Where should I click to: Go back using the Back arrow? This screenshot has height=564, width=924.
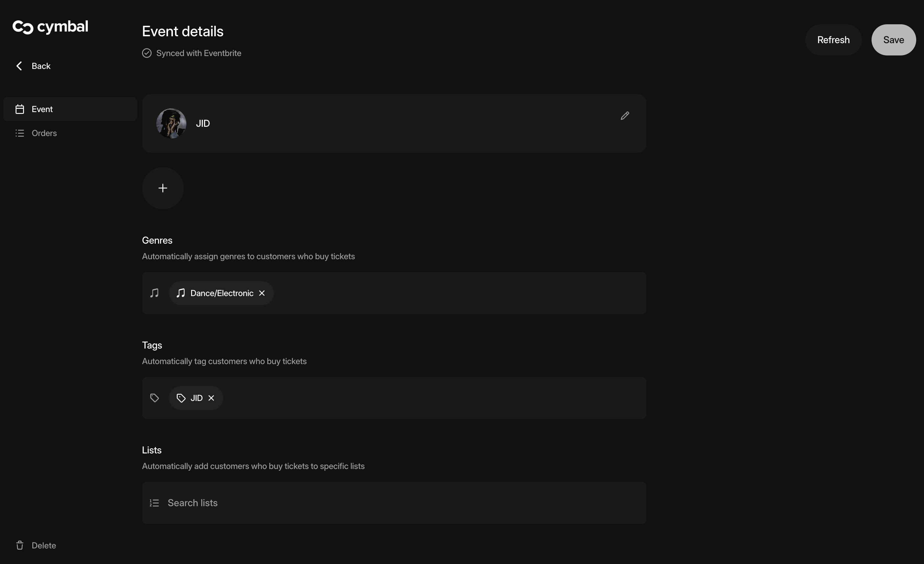coord(19,66)
